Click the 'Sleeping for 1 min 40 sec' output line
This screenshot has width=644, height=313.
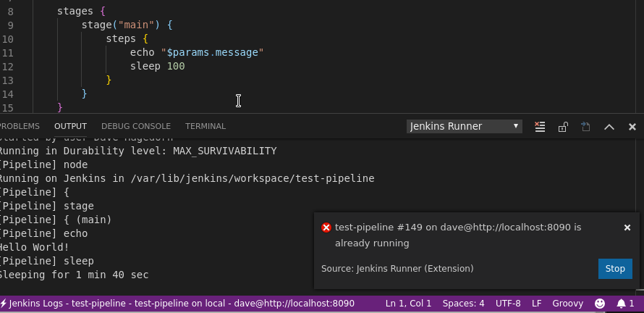coord(74,275)
